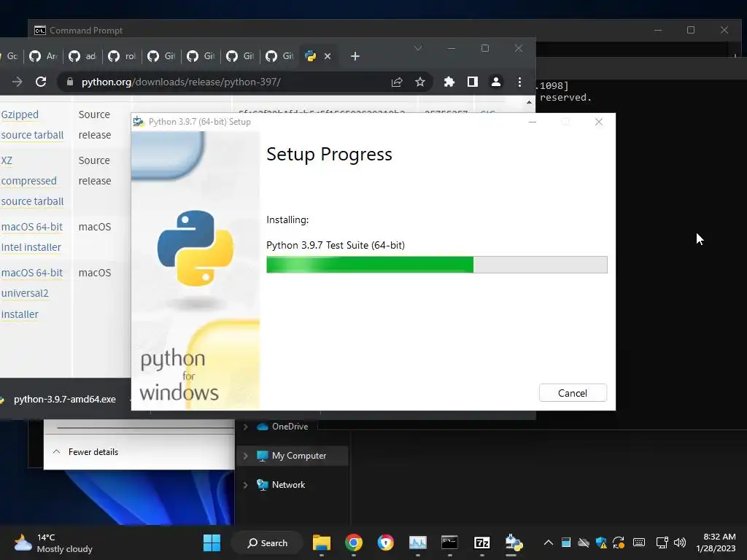Switch to the first tab labeled 'Go'
This screenshot has width=747, height=560.
click(10, 56)
